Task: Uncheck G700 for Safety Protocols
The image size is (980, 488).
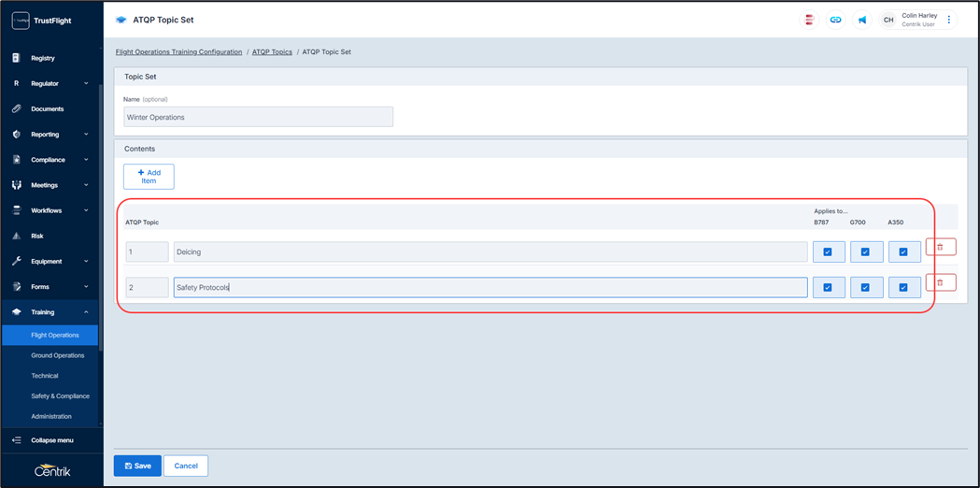Action: point(866,288)
